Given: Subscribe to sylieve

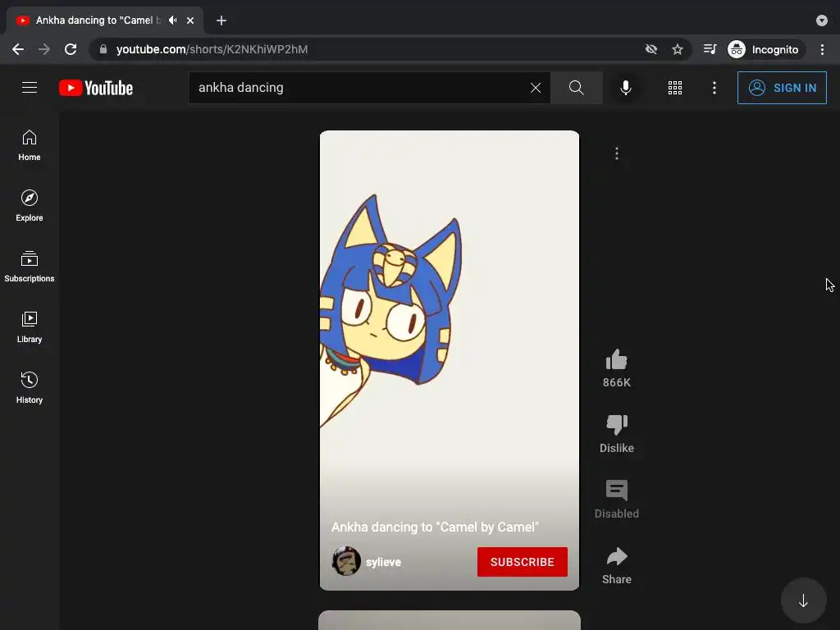Looking at the screenshot, I should [523, 562].
